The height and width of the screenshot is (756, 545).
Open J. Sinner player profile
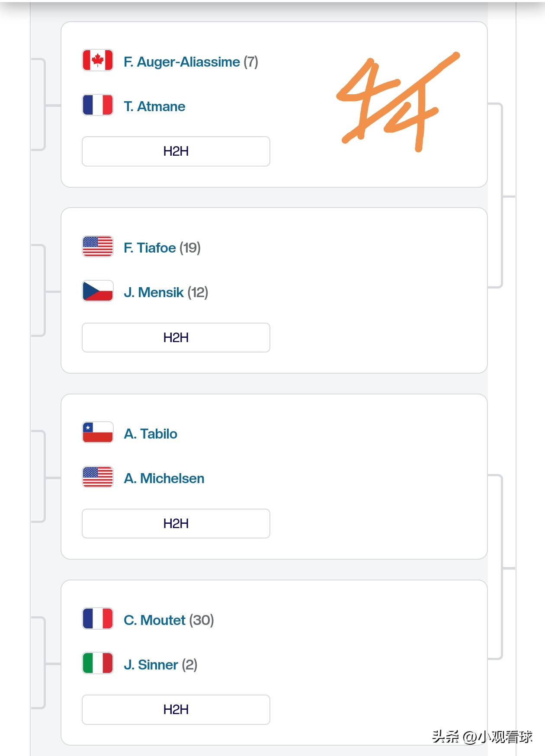pyautogui.click(x=151, y=665)
